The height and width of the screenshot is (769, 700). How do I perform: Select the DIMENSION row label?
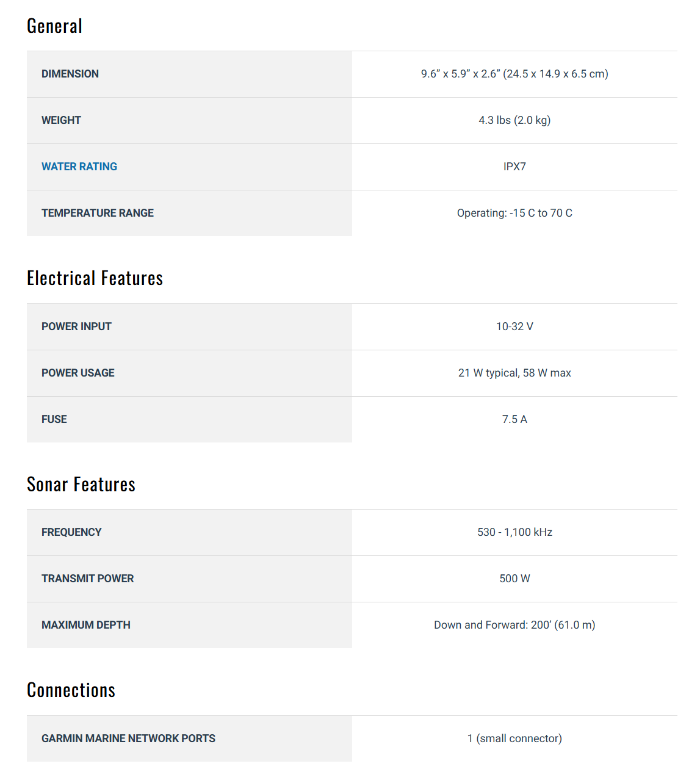click(x=70, y=74)
